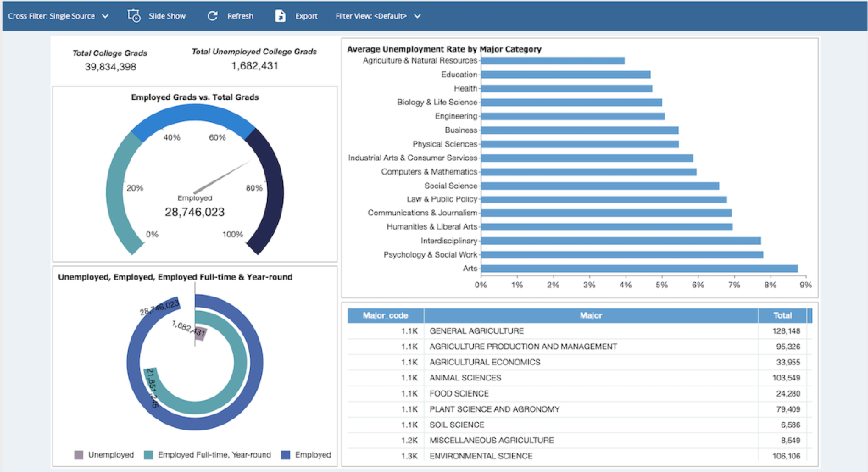868x472 pixels.
Task: Open the Cross Filter dropdown
Action: (x=58, y=16)
